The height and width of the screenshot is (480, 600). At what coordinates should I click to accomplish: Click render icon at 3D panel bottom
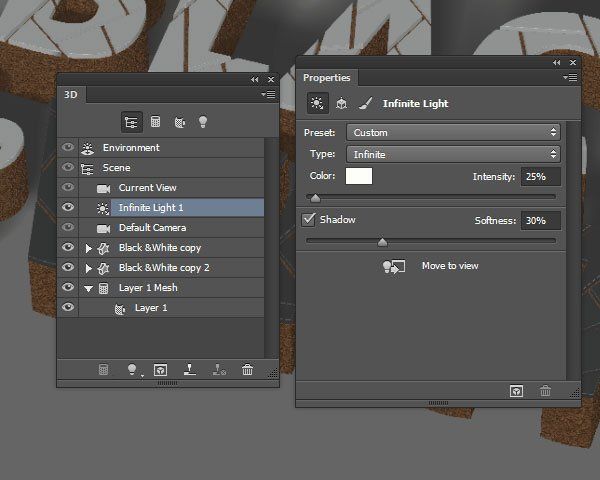[x=160, y=370]
